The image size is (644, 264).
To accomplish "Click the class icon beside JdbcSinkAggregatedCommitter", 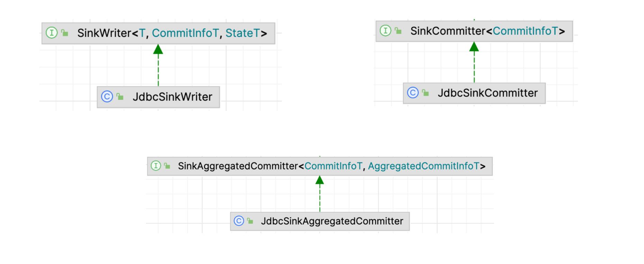I will click(239, 221).
